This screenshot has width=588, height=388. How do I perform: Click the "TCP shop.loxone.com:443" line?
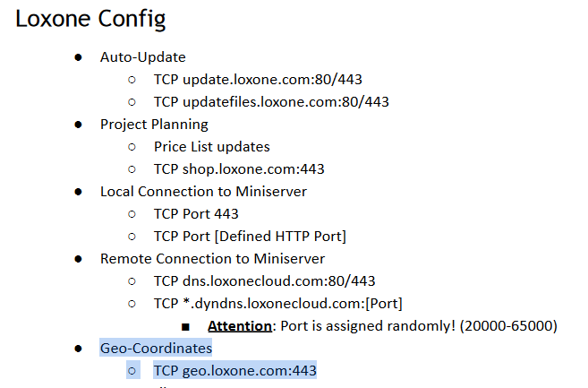point(239,169)
